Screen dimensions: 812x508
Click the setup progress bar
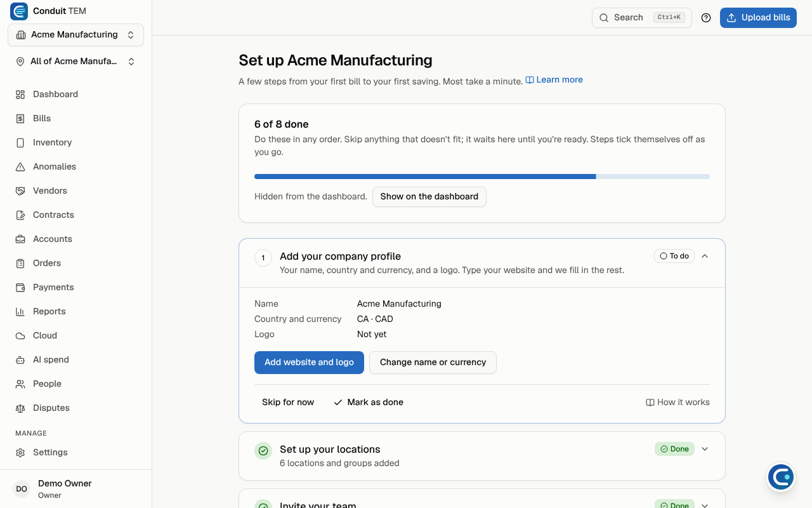482,177
